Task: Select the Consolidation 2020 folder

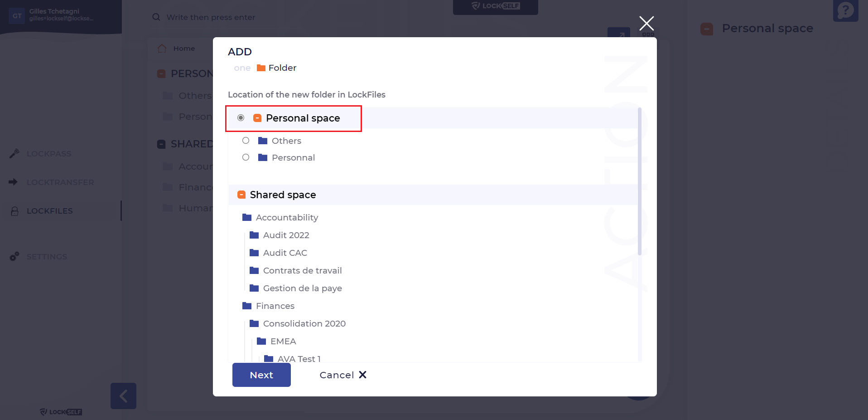Action: [304, 323]
